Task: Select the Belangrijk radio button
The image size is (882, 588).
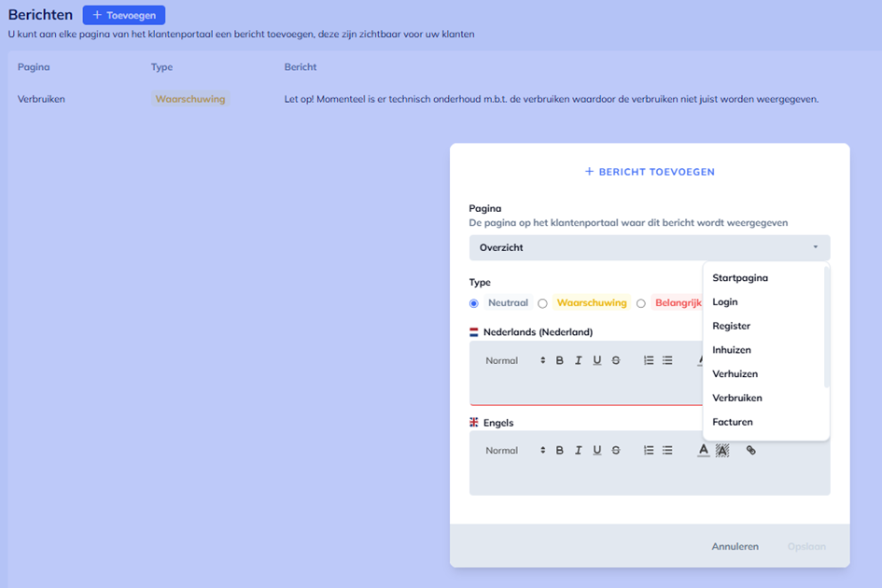Action: [x=640, y=303]
